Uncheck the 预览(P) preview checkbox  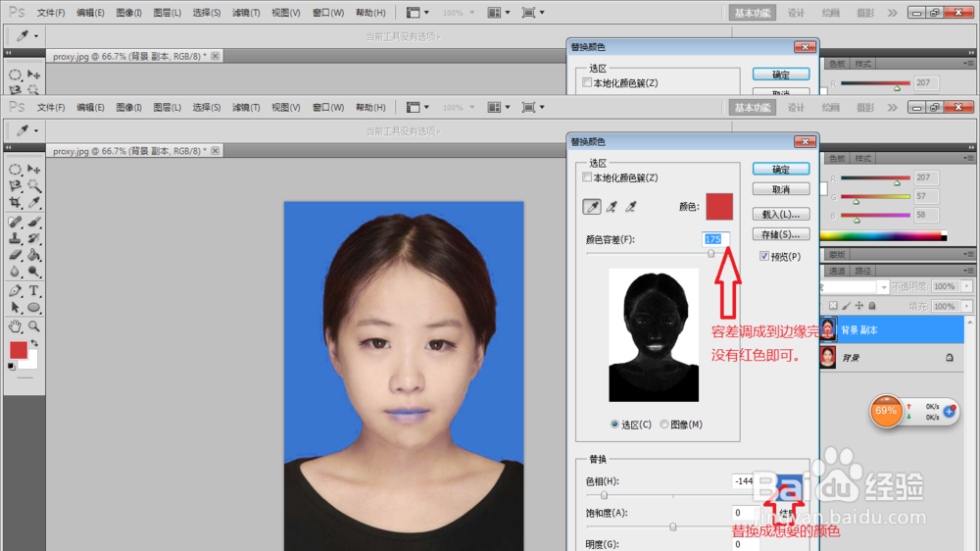[763, 256]
